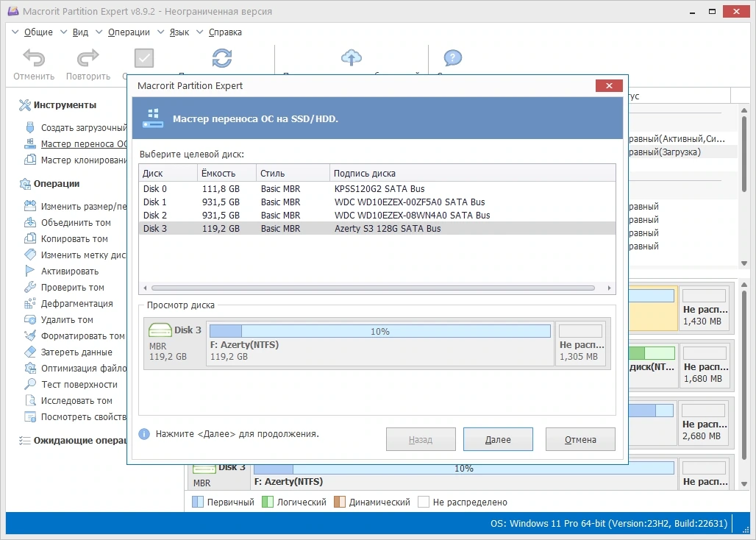The height and width of the screenshot is (540, 756).
Task: Click the Redo (Повторить) toolbar icon
Action: [88, 58]
